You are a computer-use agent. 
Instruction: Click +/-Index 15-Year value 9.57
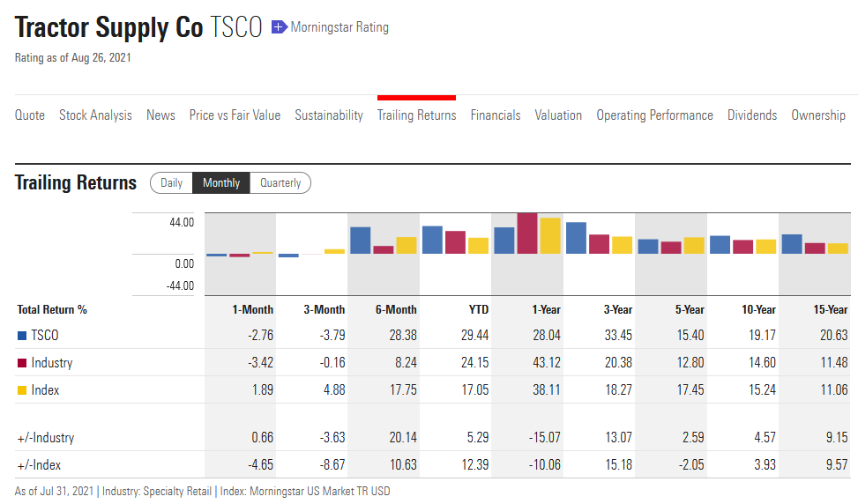[837, 464]
